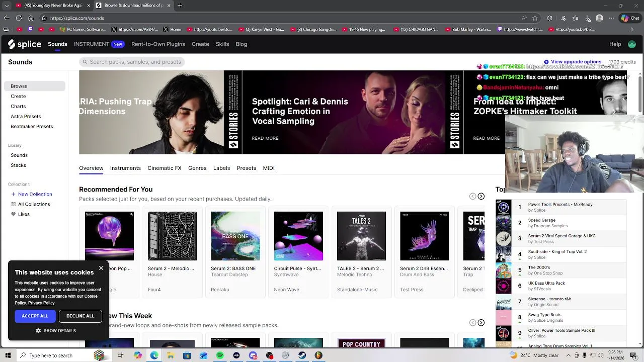
Task: Switch to Labels tab
Action: tap(221, 168)
